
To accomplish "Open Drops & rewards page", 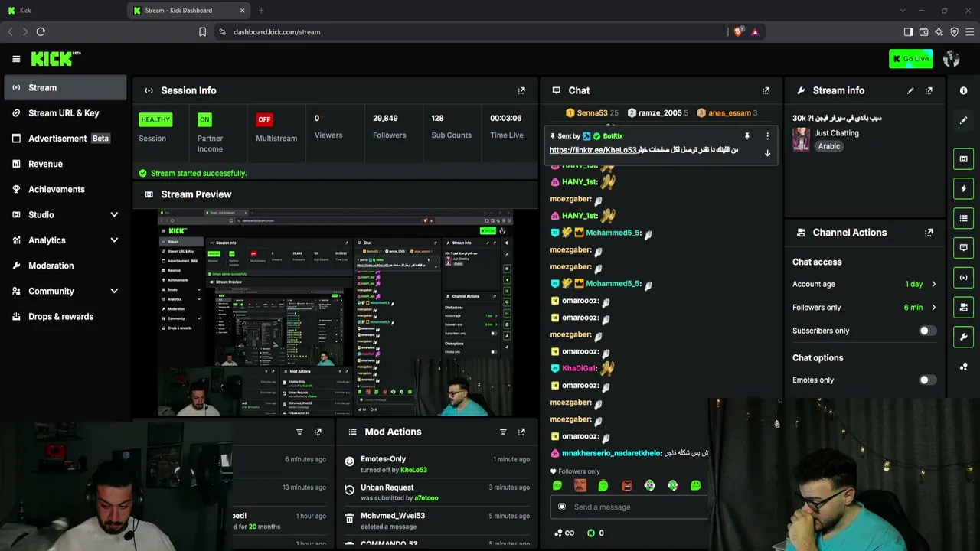I will click(65, 317).
